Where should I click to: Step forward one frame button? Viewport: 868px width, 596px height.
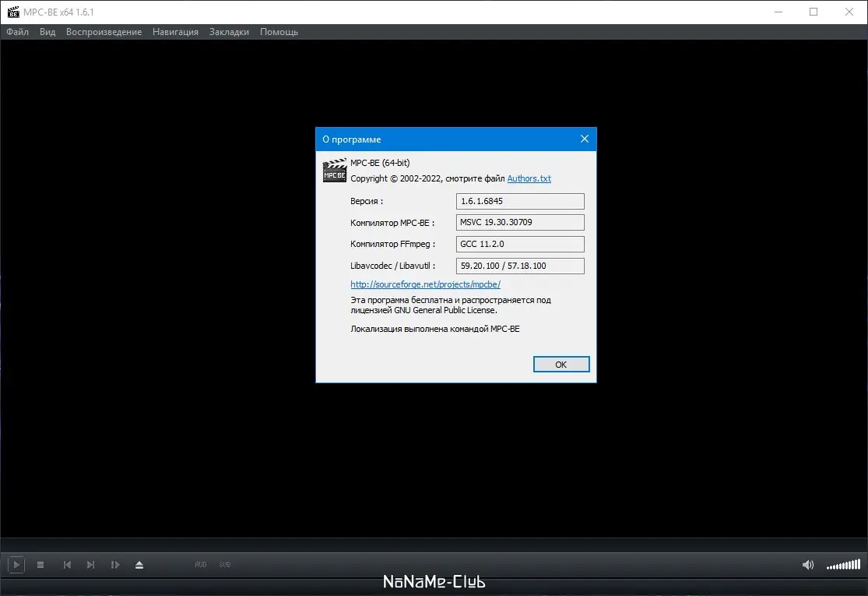click(x=115, y=564)
